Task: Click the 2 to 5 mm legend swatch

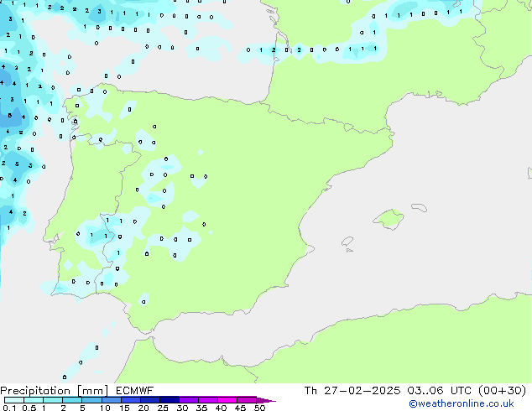Action: coord(72,400)
